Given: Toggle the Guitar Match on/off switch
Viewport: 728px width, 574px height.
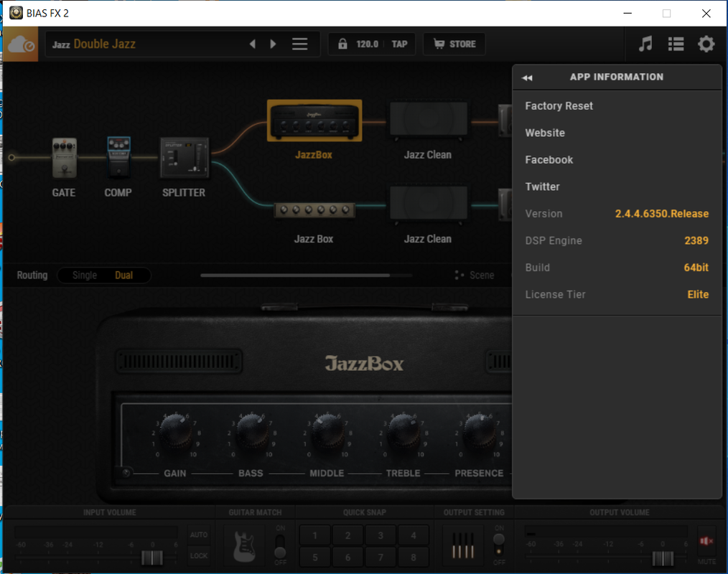Looking at the screenshot, I should [280, 546].
